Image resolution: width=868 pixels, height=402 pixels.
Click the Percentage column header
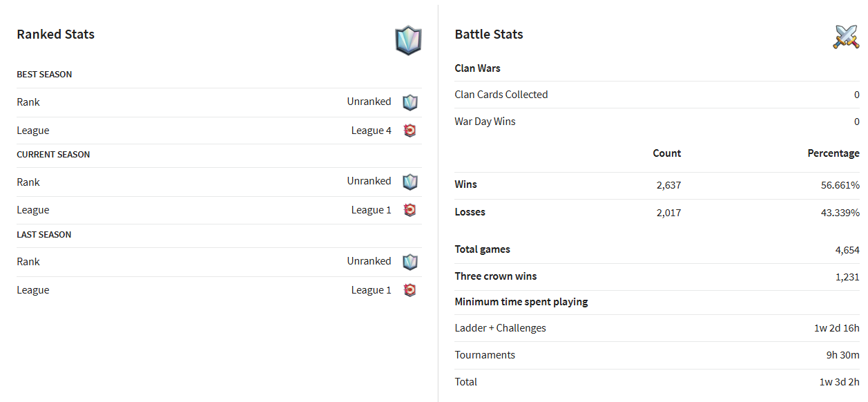833,153
